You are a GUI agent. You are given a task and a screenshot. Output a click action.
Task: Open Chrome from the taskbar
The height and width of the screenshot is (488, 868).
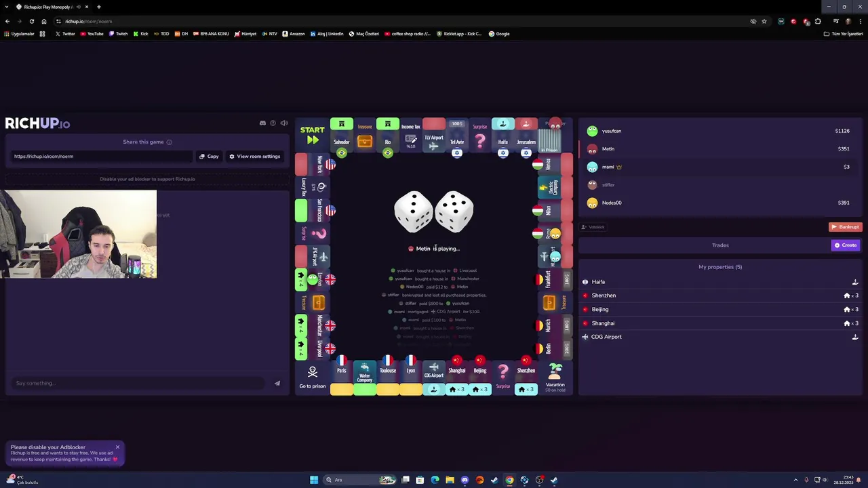[509, 480]
